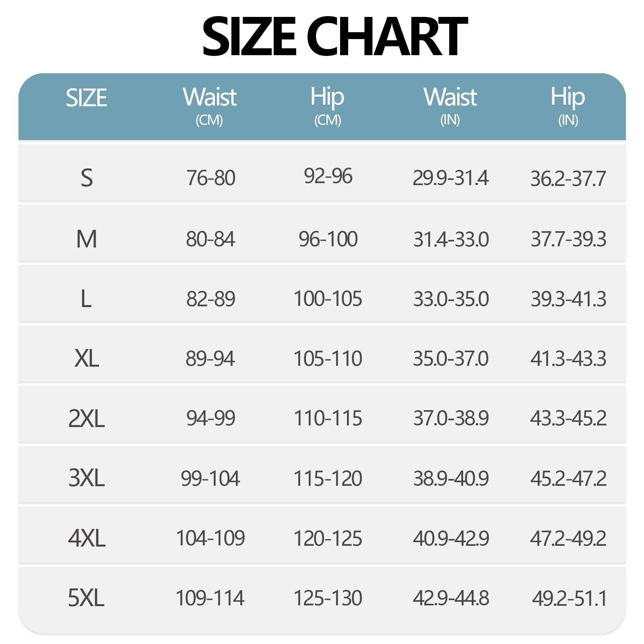The width and height of the screenshot is (644, 644).
Task: Select the L size row label
Action: coord(86,299)
